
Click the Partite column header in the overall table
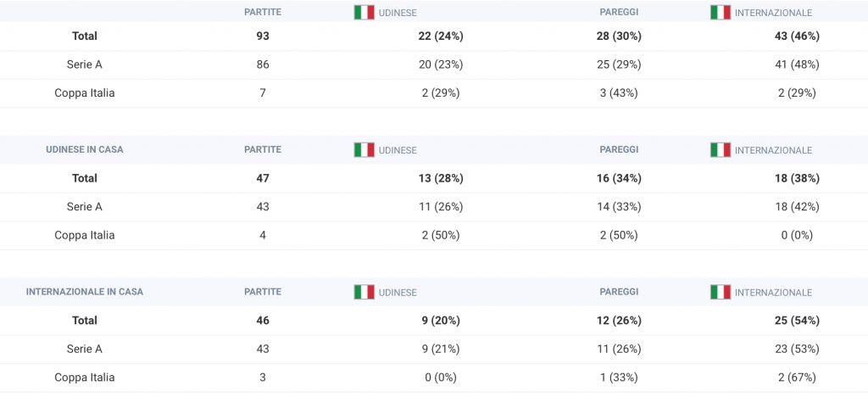tap(263, 13)
